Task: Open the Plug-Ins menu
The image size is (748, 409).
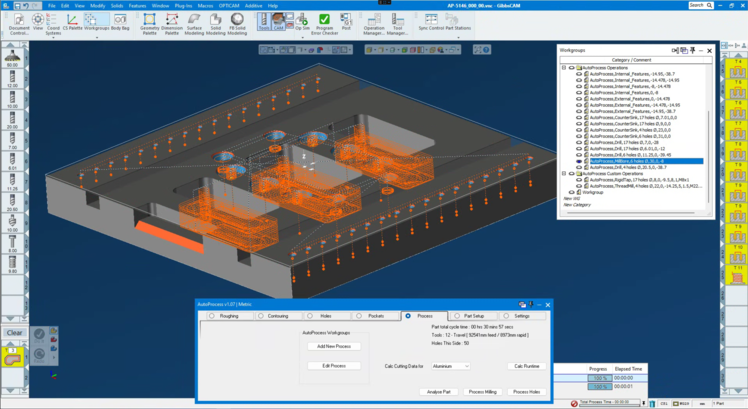Action: pyautogui.click(x=182, y=5)
